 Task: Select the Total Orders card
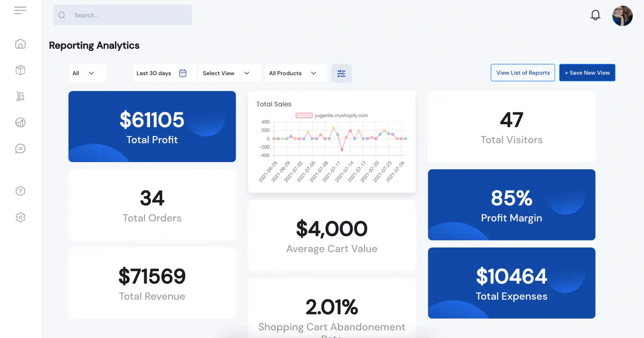pos(152,205)
